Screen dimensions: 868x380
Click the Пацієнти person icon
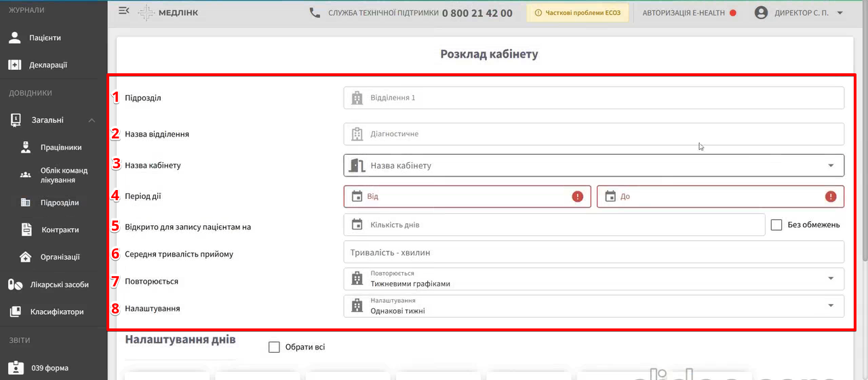[x=15, y=38]
